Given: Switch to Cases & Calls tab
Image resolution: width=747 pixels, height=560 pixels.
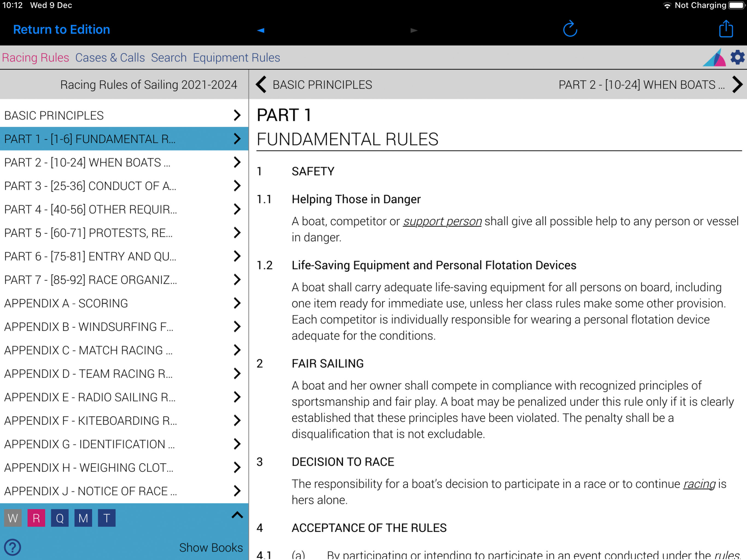Looking at the screenshot, I should tap(110, 58).
